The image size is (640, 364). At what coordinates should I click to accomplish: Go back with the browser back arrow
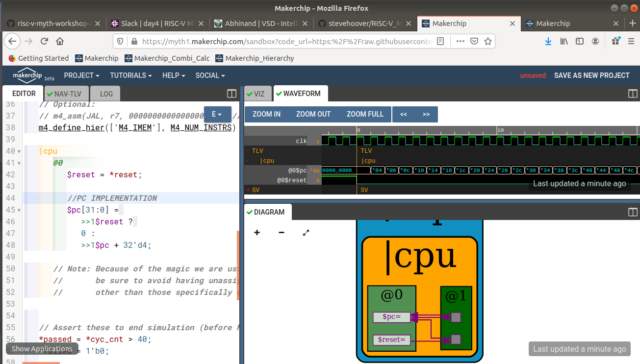tap(12, 41)
